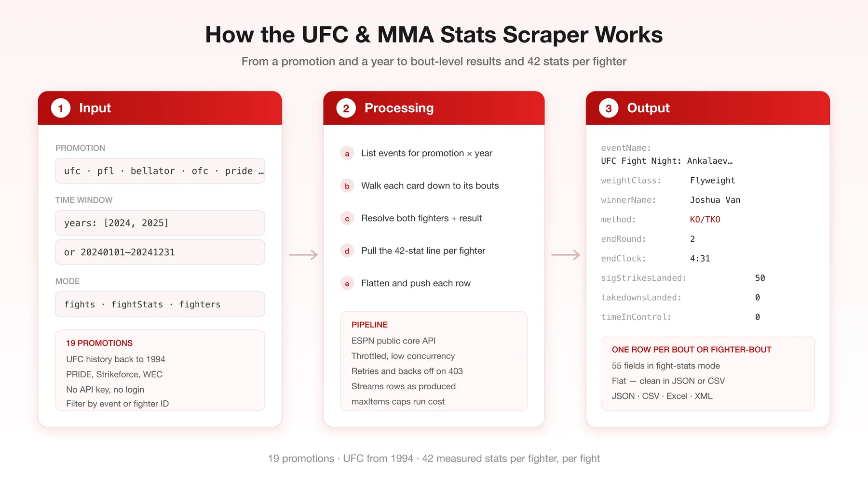
Task: Click the step 2 number badge beside Processing
Action: pos(346,108)
